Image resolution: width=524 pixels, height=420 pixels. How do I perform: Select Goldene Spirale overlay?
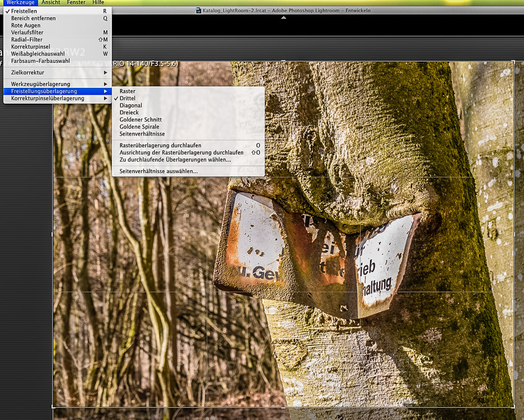coord(189,127)
